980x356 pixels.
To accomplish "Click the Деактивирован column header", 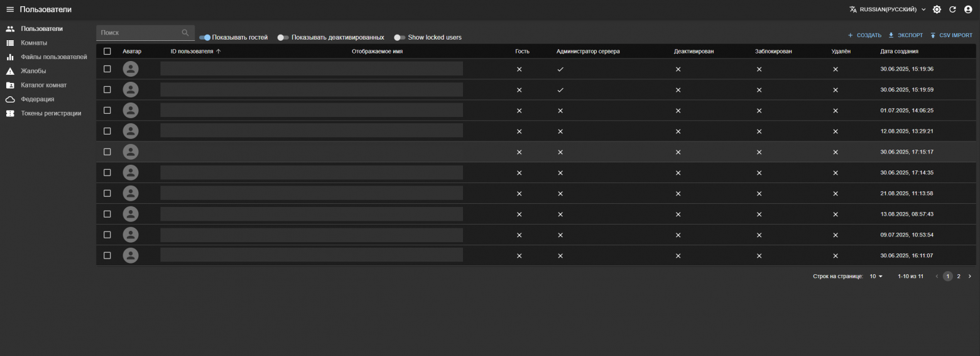I will coord(694,52).
